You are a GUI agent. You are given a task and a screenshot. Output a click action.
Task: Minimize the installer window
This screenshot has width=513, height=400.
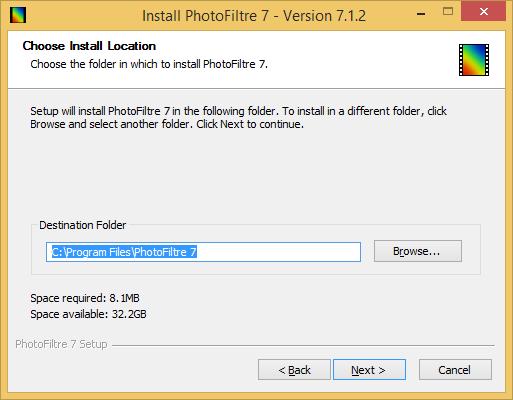pos(421,14)
